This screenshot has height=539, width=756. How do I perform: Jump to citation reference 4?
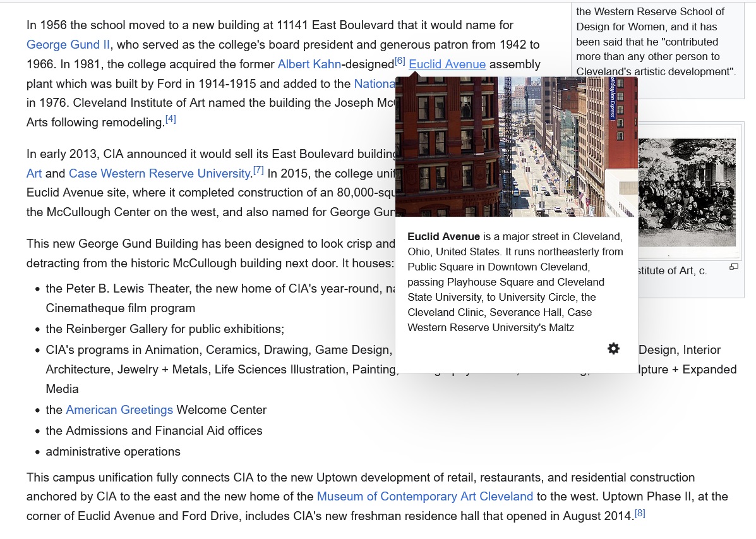click(x=171, y=119)
